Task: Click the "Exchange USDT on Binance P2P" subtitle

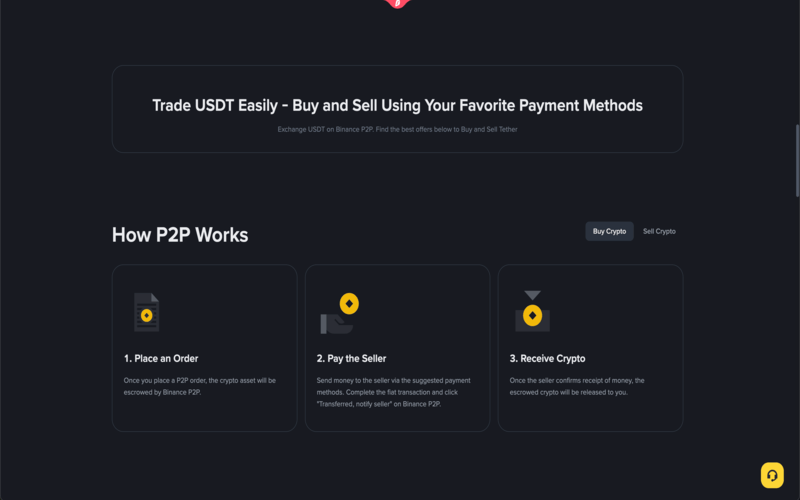Action: 397,129
